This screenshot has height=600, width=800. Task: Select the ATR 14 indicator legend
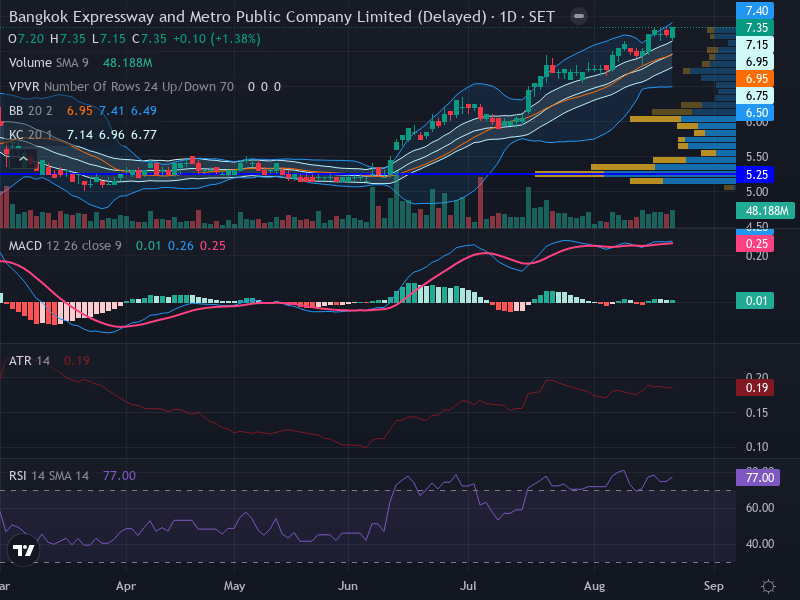[29, 361]
